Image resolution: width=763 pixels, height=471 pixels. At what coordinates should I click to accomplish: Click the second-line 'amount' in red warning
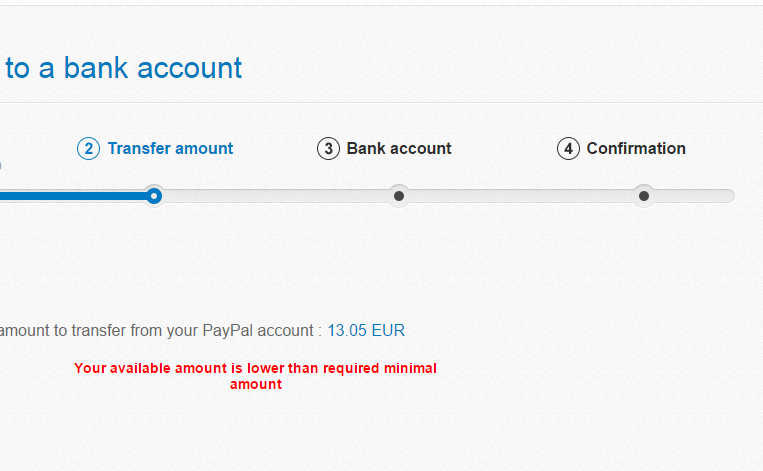(x=256, y=384)
